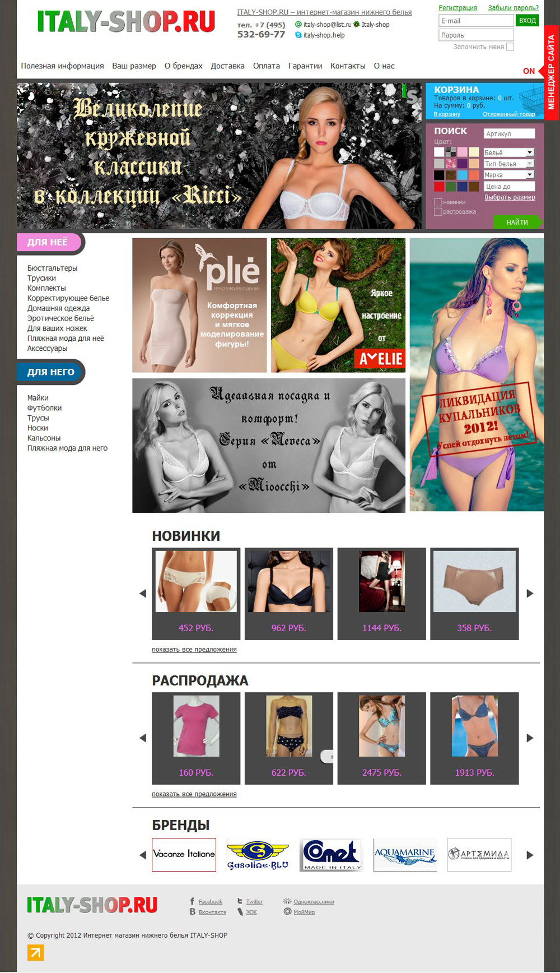Open the Менеджер сайта side tab

point(552,72)
